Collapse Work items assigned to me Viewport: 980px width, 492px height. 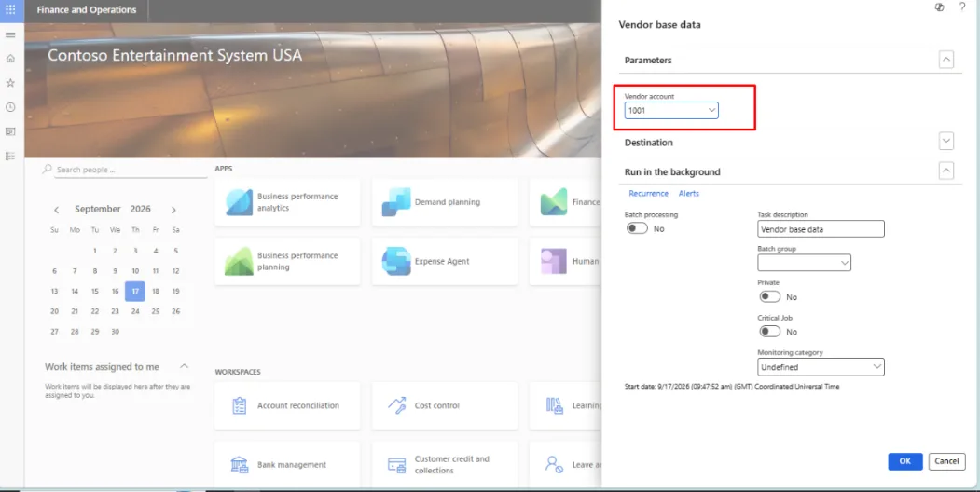(x=184, y=366)
